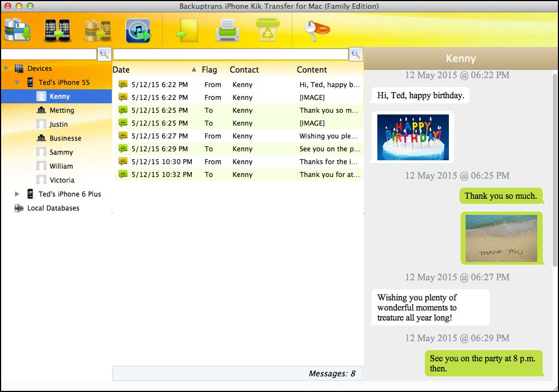559x392 pixels.
Task: Click the window zoom green button
Action: click(x=30, y=6)
